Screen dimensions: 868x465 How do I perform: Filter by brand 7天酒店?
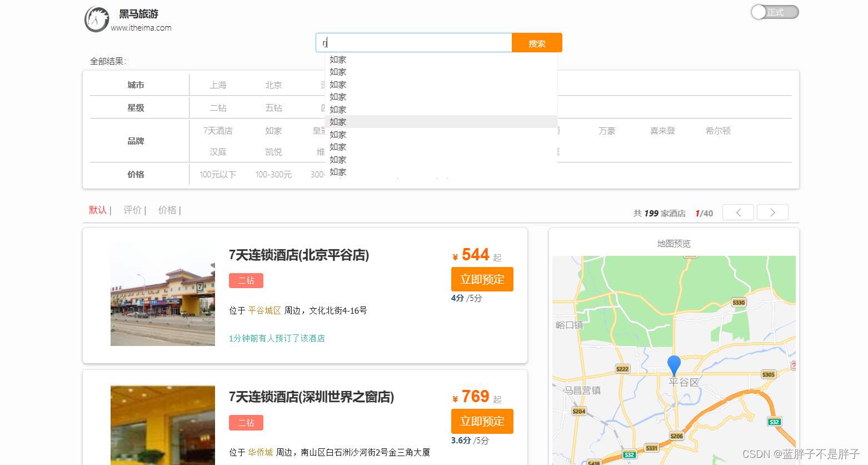point(218,131)
